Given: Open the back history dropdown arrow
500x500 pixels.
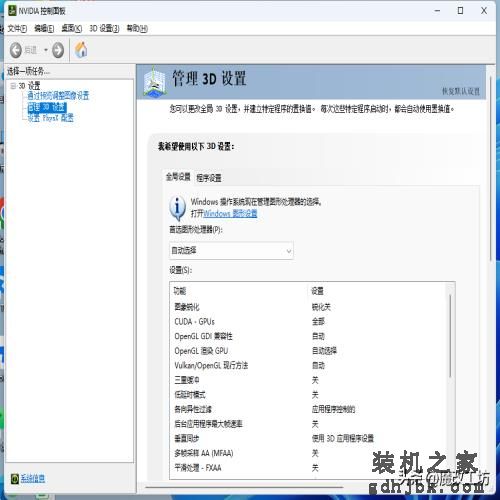Looking at the screenshot, I should (x=46, y=50).
